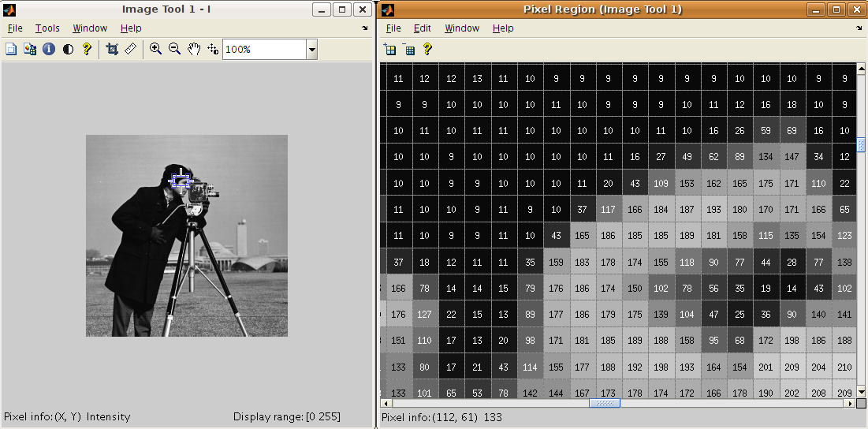Image resolution: width=868 pixels, height=429 pixels.
Task: Zoom in on pixels in Pixel Region toolbar
Action: point(390,49)
